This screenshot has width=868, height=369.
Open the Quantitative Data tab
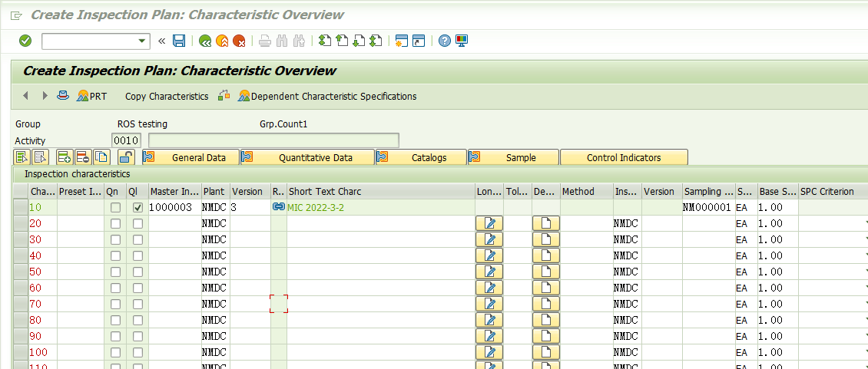[308, 158]
